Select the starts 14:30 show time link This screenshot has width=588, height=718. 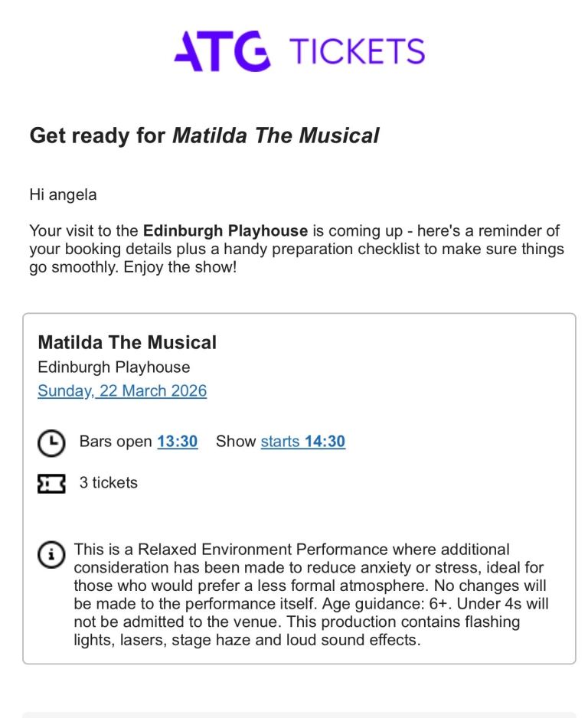point(302,442)
